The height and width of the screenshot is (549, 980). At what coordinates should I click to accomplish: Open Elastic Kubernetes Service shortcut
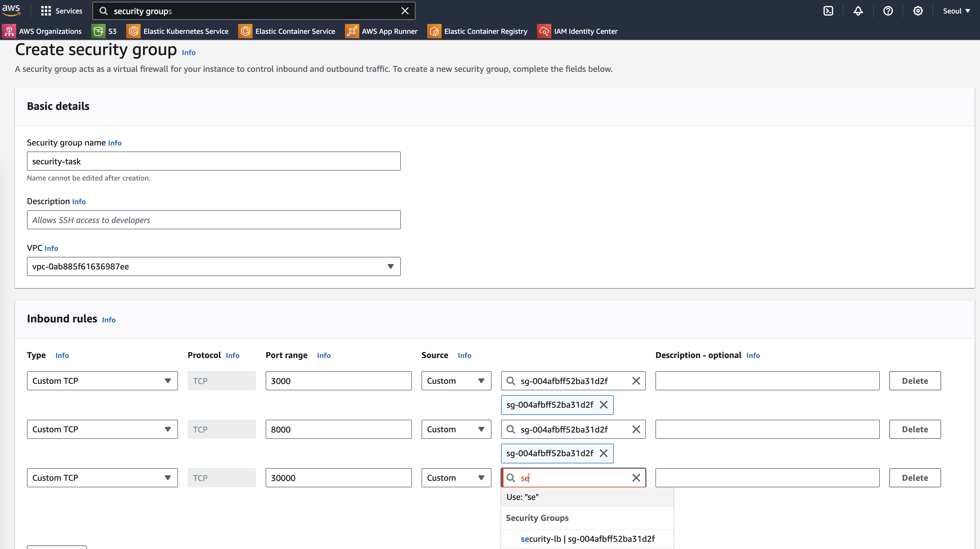coord(185,31)
